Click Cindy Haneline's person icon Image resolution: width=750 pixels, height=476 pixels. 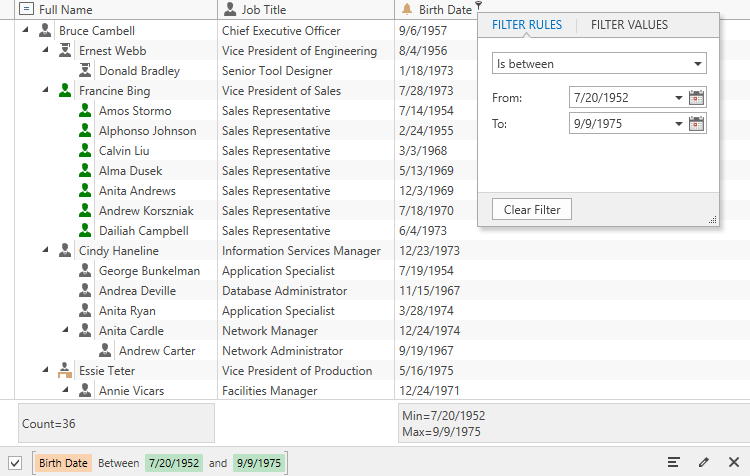pyautogui.click(x=65, y=251)
